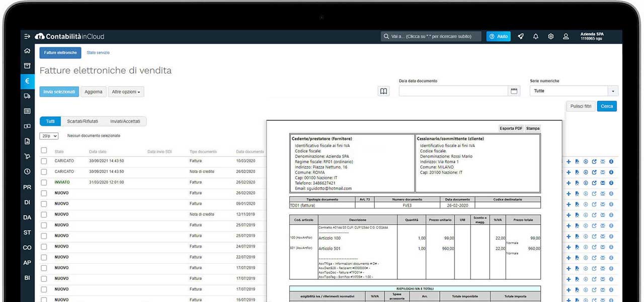Select the Scartati/Rifiutati filter tab

[x=83, y=121]
